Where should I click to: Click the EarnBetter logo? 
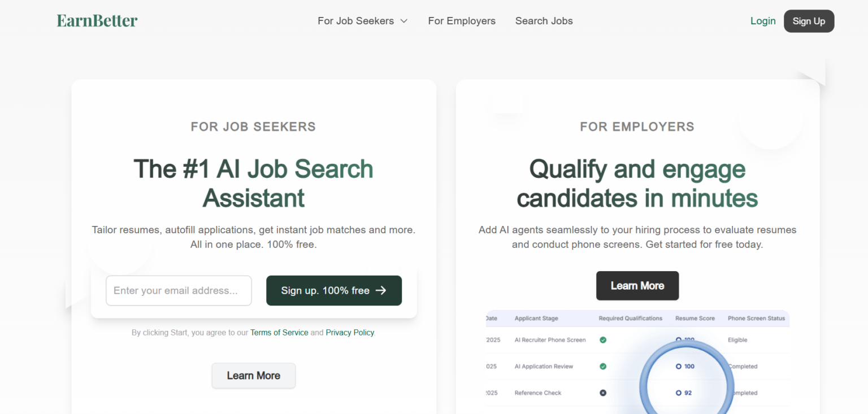pyautogui.click(x=97, y=20)
